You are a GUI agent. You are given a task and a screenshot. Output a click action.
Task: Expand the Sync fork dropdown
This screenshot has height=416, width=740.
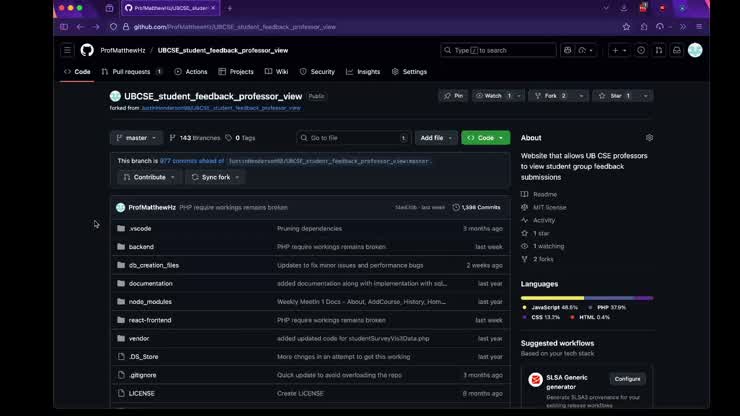click(x=216, y=177)
